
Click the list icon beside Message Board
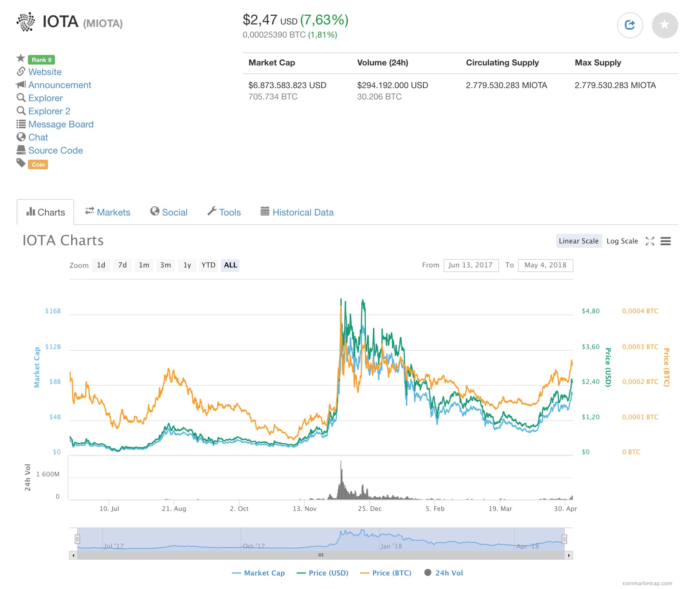[21, 124]
